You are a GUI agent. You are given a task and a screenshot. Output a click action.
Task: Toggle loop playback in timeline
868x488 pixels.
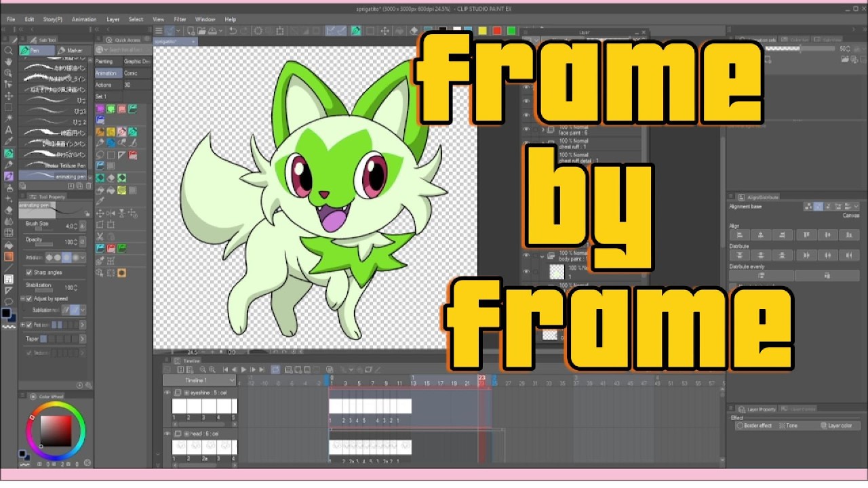click(x=275, y=369)
